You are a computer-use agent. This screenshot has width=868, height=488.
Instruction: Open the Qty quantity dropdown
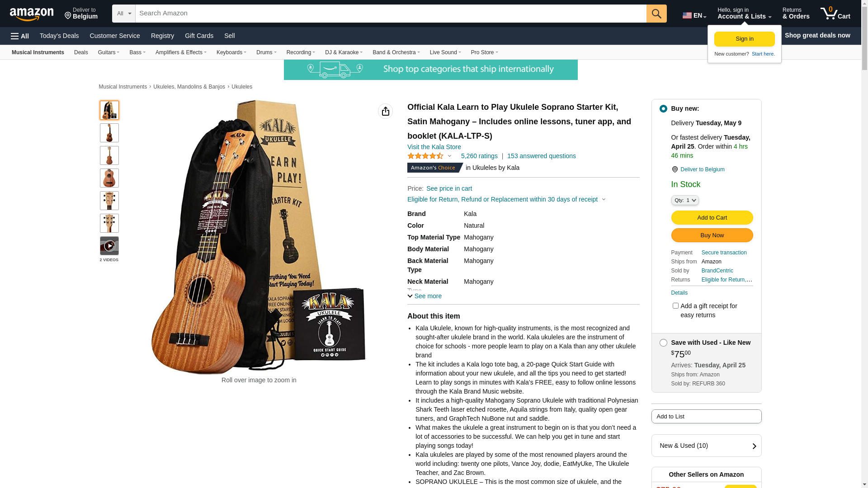point(685,200)
